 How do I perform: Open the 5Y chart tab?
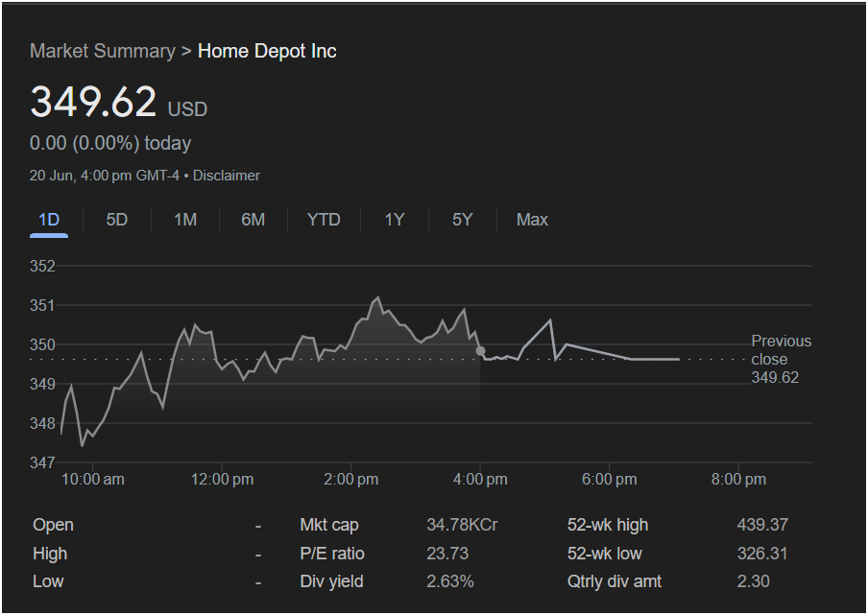pyautogui.click(x=462, y=220)
